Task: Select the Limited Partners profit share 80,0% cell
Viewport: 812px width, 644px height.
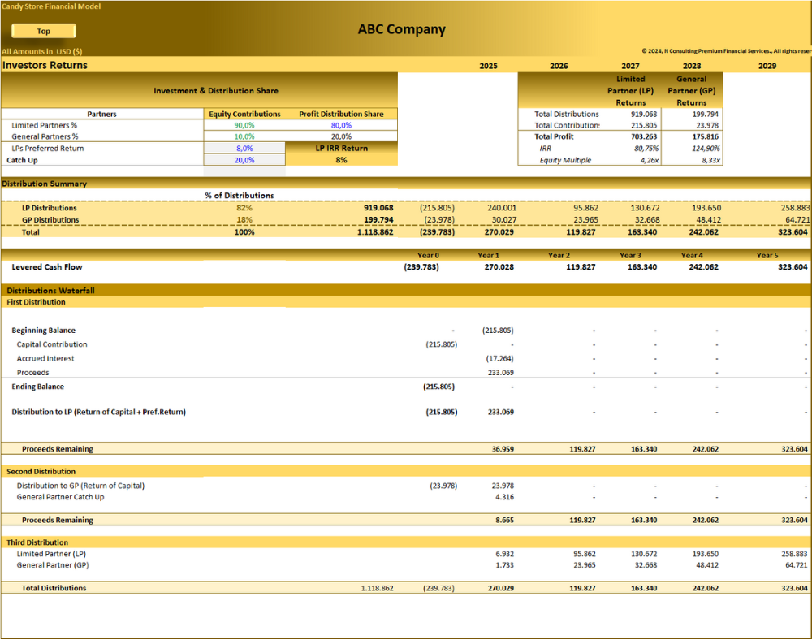Action: pyautogui.click(x=341, y=125)
